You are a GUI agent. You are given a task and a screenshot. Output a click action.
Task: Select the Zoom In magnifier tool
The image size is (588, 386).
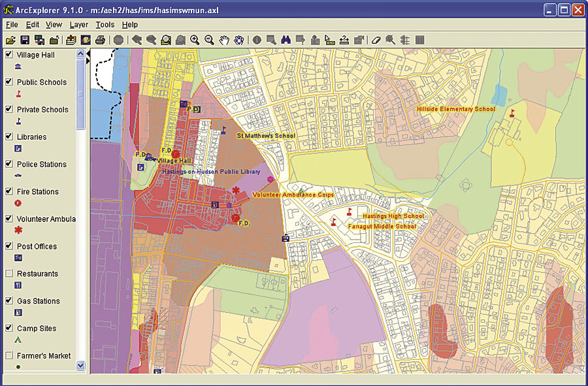coord(195,40)
